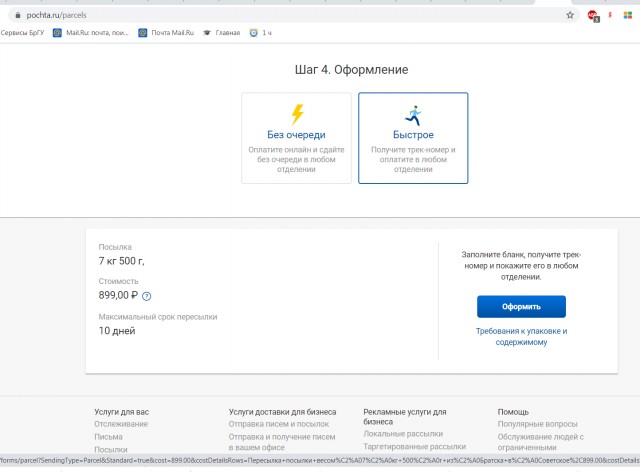Click the yellow lightning bolt icon
The image size is (640, 472).
[297, 114]
